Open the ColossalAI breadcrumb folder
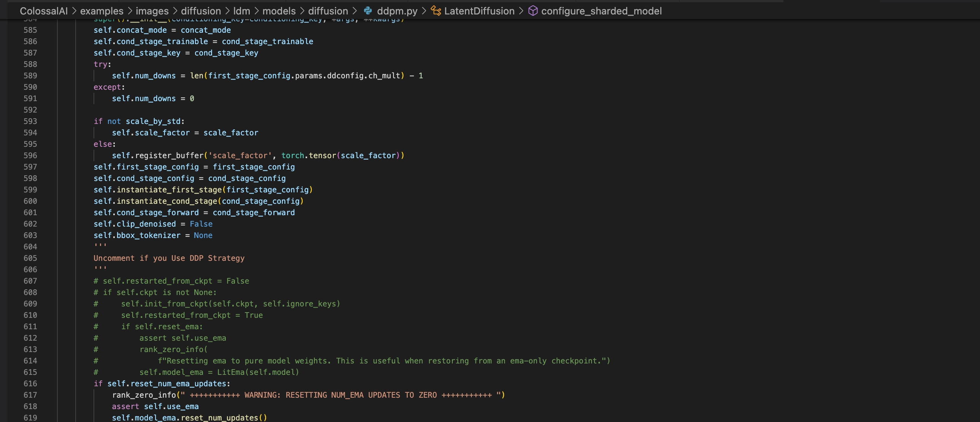Image resolution: width=980 pixels, height=422 pixels. point(43,11)
